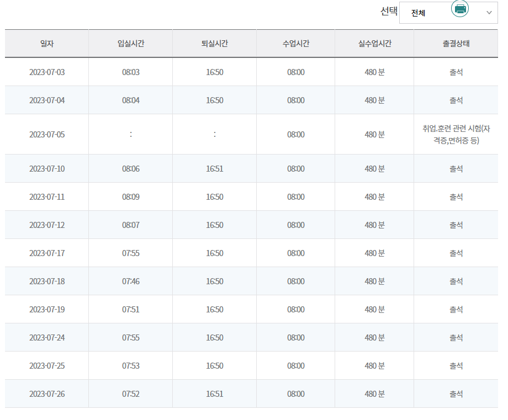Click the 퇴실시간 column header

tap(214, 44)
